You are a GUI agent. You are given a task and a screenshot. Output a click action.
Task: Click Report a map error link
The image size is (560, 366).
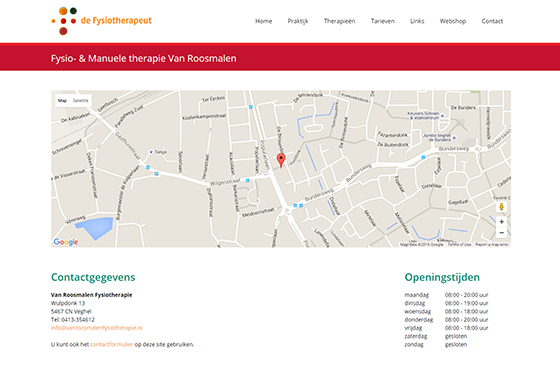(x=492, y=245)
